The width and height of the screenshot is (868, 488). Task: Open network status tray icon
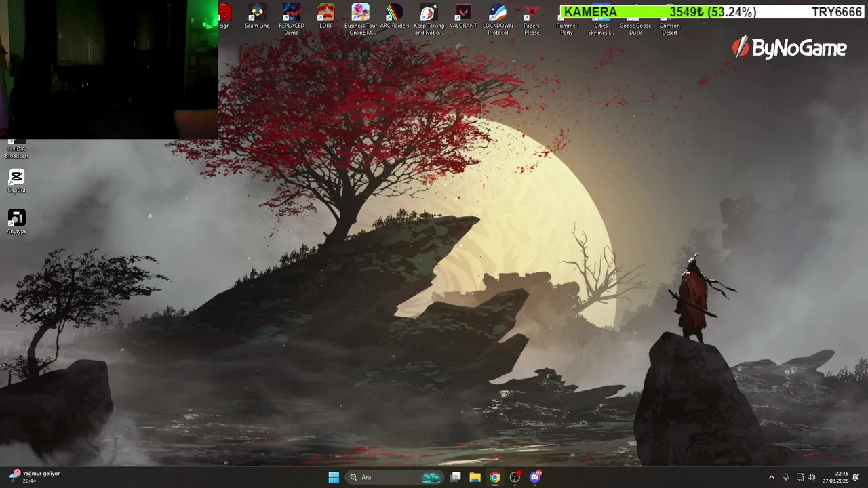click(x=800, y=477)
